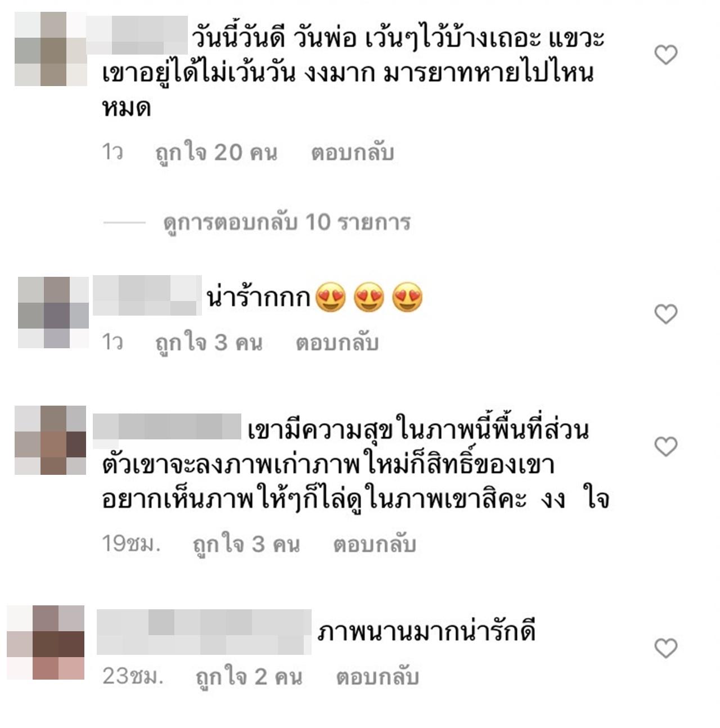Viewport: 720px width, 728px height.
Task: Open avatar of the last commenter
Action: (x=46, y=642)
